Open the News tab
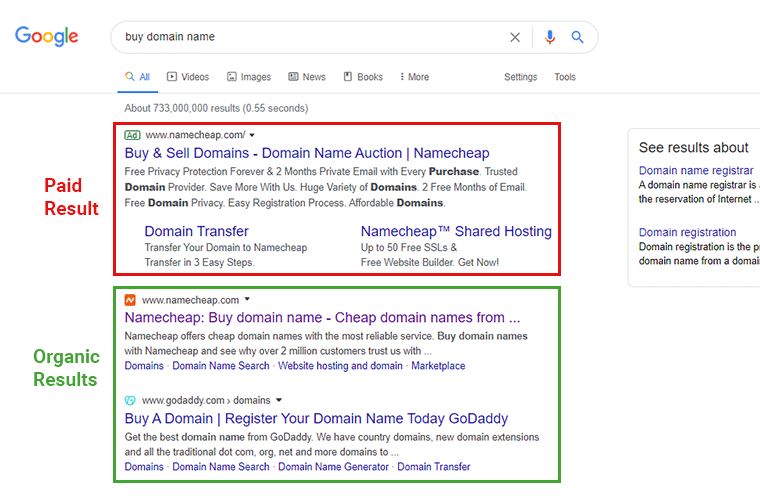This screenshot has width=760, height=496. (x=307, y=77)
